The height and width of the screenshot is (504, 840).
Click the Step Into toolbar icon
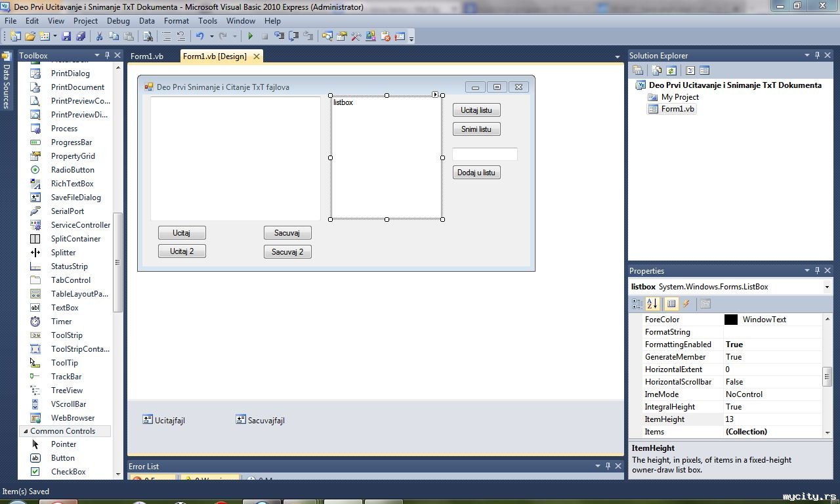[279, 37]
